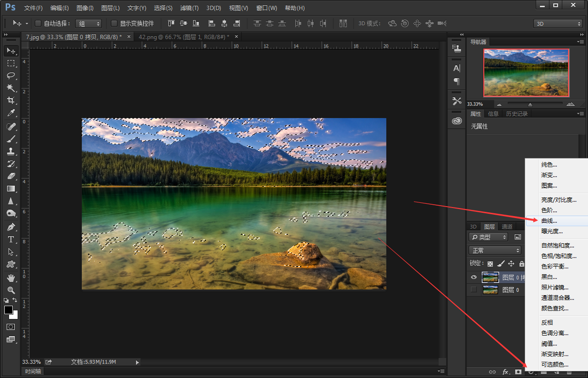Enable the 自动选择 checkbox
588x378 pixels.
coord(38,23)
